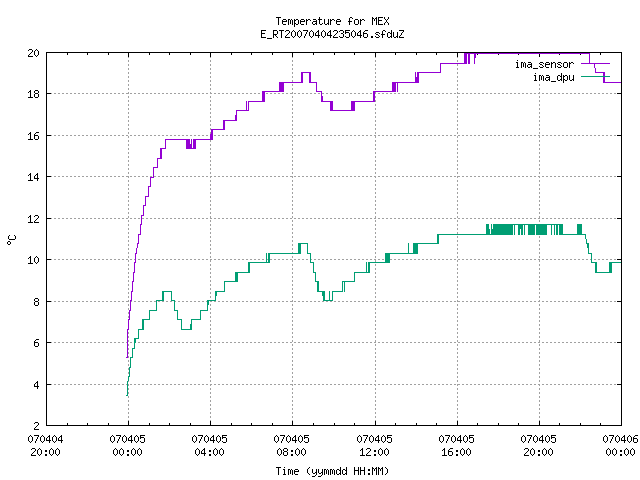Click the x-axis label "070405 16:00"

[x=456, y=445]
